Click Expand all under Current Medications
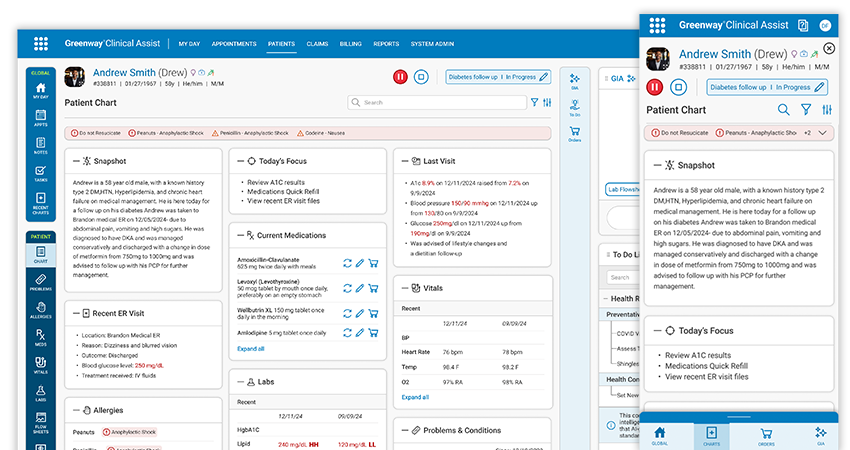Viewport: 850px width, 450px height. tap(250, 348)
